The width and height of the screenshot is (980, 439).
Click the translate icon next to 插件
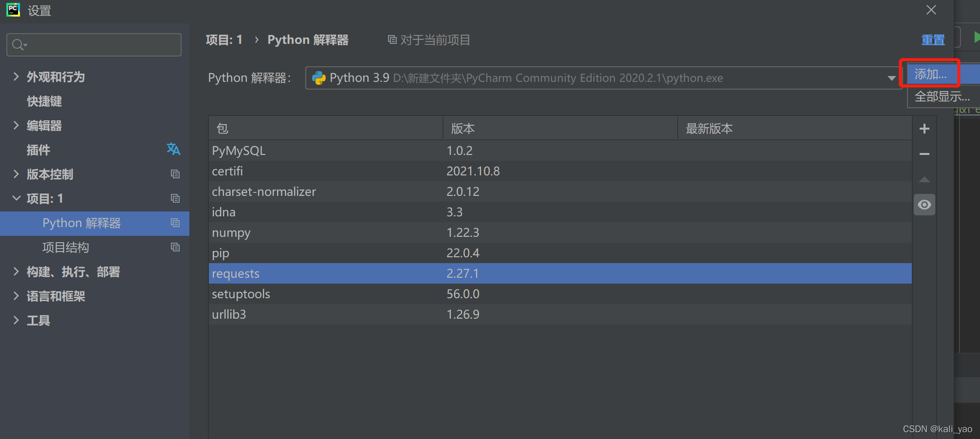[x=173, y=149]
